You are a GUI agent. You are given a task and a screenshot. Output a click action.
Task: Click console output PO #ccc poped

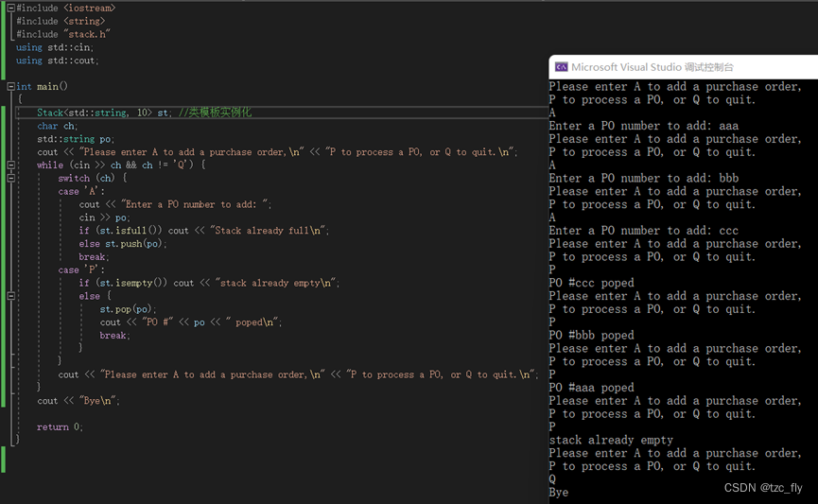[592, 283]
